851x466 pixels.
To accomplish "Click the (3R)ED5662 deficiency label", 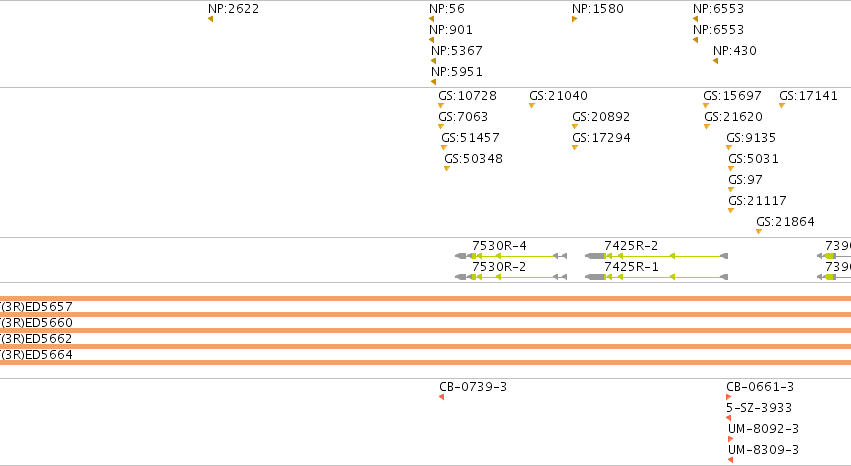I will pyautogui.click(x=36, y=339).
